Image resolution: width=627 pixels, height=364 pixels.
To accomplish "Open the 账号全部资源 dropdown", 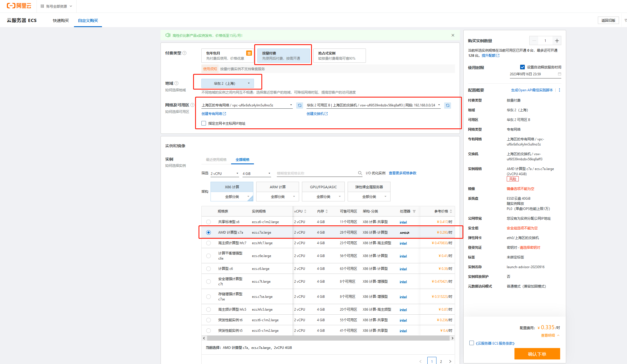I will click(x=57, y=6).
